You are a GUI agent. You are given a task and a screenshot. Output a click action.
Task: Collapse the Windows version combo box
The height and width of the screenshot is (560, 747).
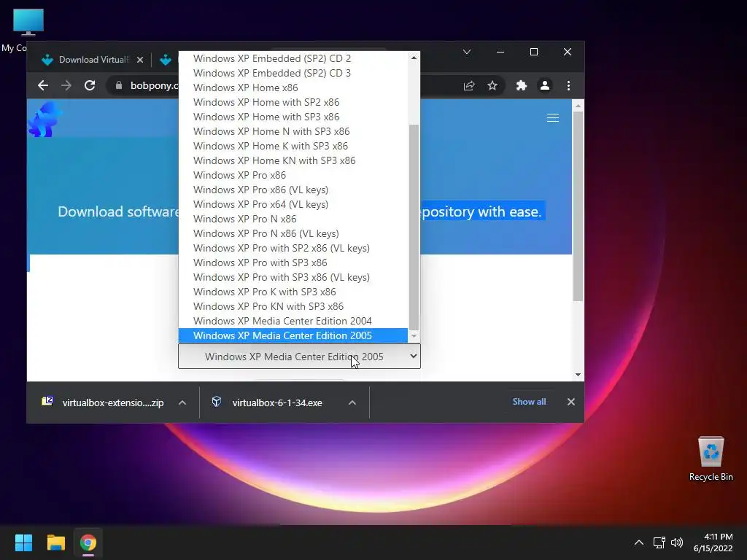tap(299, 356)
